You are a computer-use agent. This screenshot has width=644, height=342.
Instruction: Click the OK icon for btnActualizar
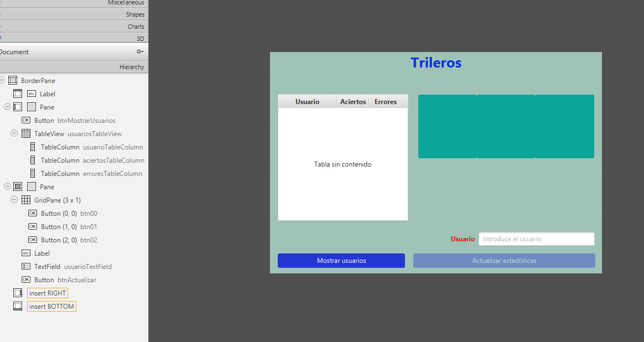point(26,279)
